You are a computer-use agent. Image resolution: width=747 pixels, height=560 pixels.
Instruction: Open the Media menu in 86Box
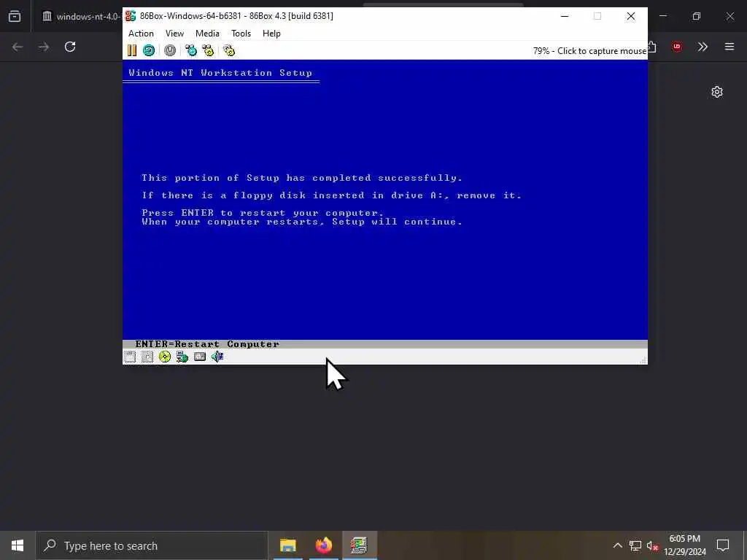[x=207, y=34]
